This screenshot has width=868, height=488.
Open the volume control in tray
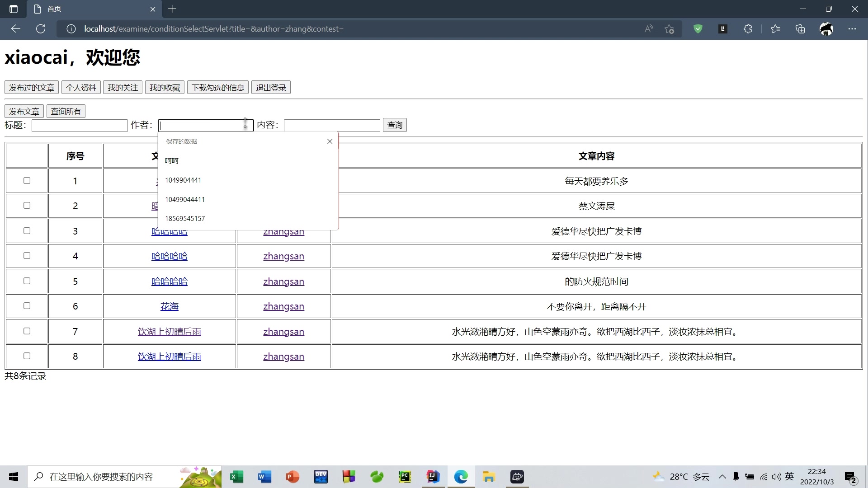point(777,477)
